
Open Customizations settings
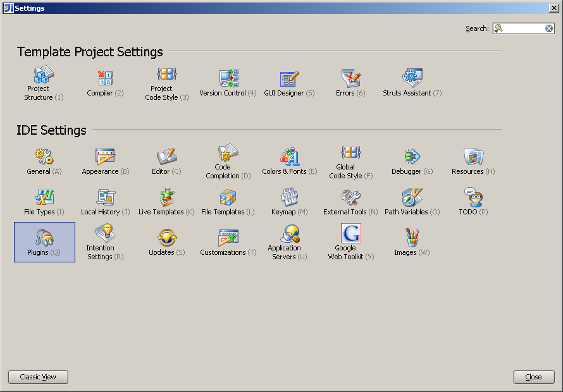pyautogui.click(x=228, y=242)
